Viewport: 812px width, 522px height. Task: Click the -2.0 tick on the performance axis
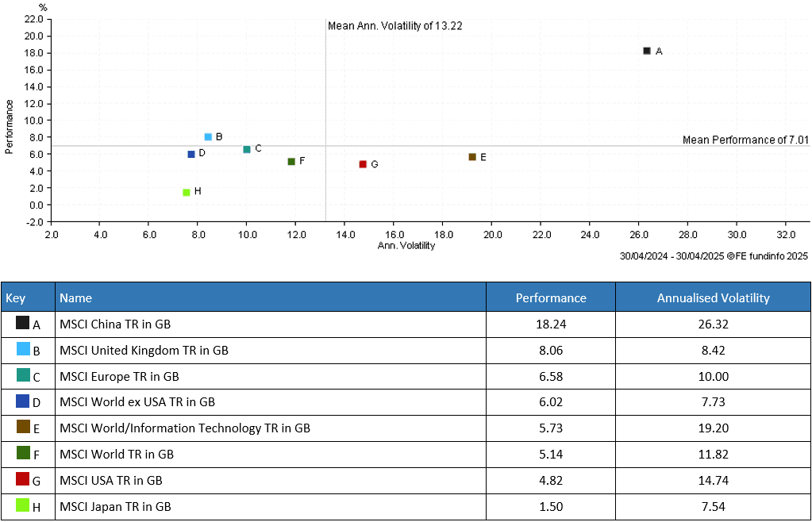(33, 222)
